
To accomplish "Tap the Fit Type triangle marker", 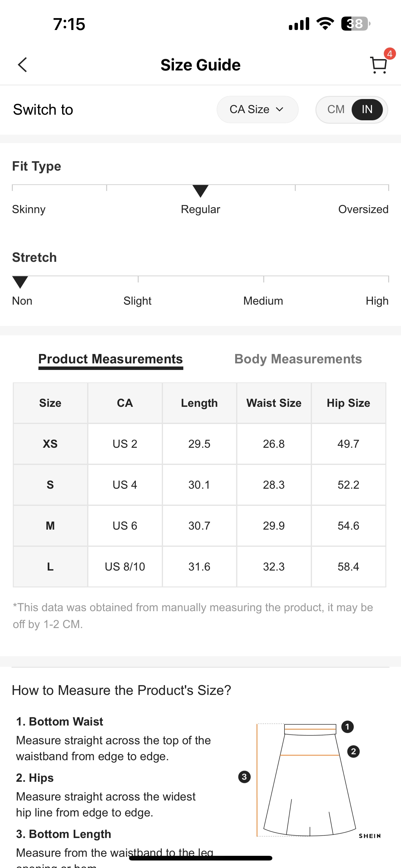I will click(200, 191).
